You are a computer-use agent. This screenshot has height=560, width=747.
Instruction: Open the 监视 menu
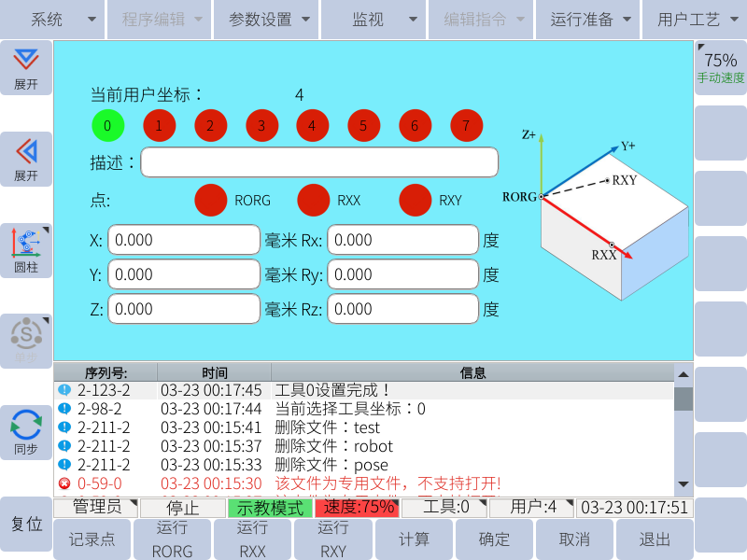[x=373, y=20]
